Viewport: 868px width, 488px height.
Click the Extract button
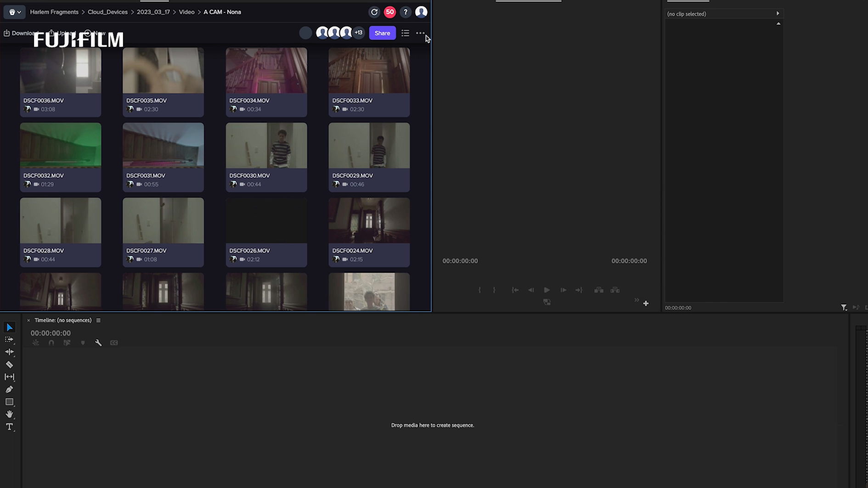click(x=615, y=290)
